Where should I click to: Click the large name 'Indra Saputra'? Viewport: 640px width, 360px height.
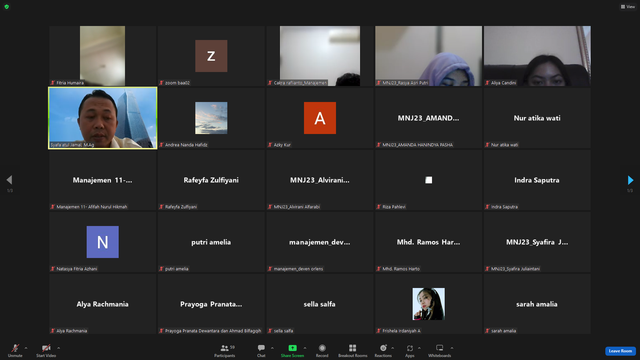(x=537, y=180)
